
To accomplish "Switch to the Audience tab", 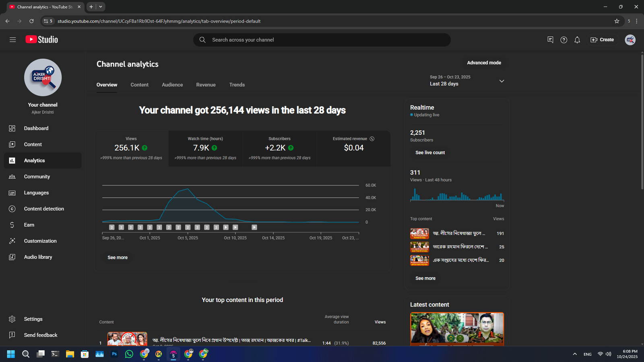I will [x=172, y=85].
